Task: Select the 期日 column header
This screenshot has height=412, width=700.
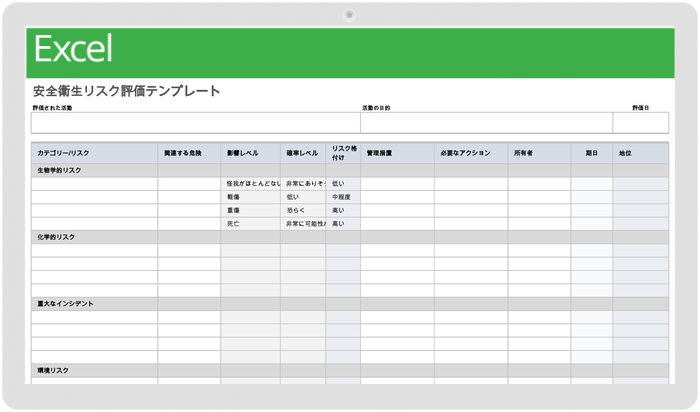Action: pyautogui.click(x=592, y=153)
